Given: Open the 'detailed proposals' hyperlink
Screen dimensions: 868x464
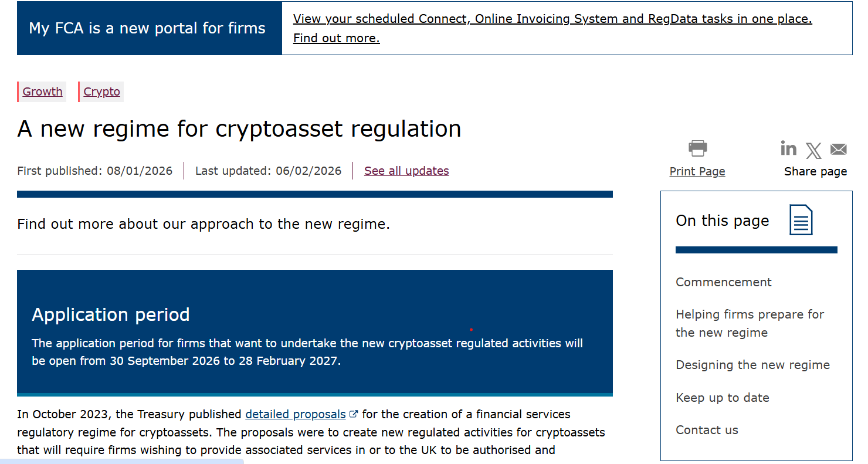Looking at the screenshot, I should click(295, 414).
